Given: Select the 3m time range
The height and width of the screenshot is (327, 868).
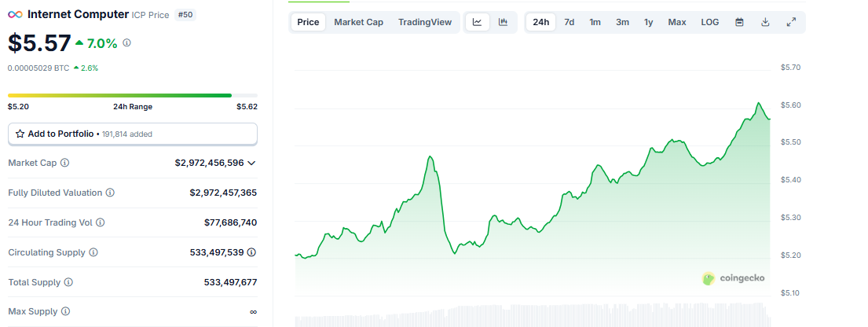Looking at the screenshot, I should pos(623,22).
